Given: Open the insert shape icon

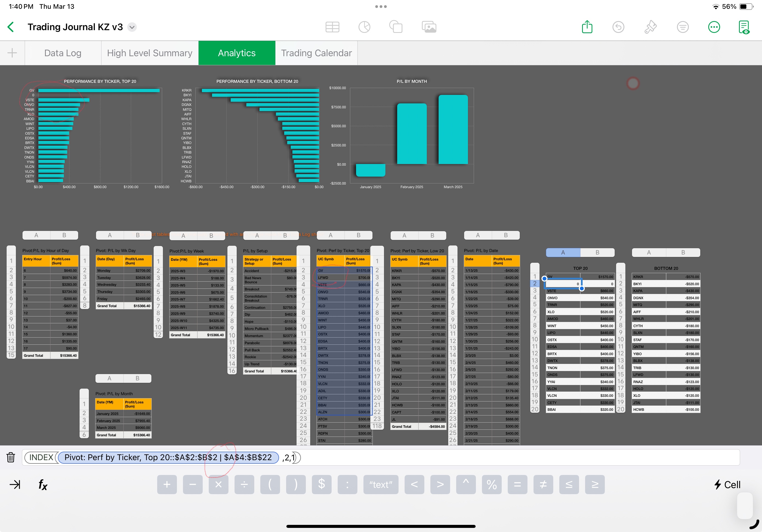Looking at the screenshot, I should (396, 27).
